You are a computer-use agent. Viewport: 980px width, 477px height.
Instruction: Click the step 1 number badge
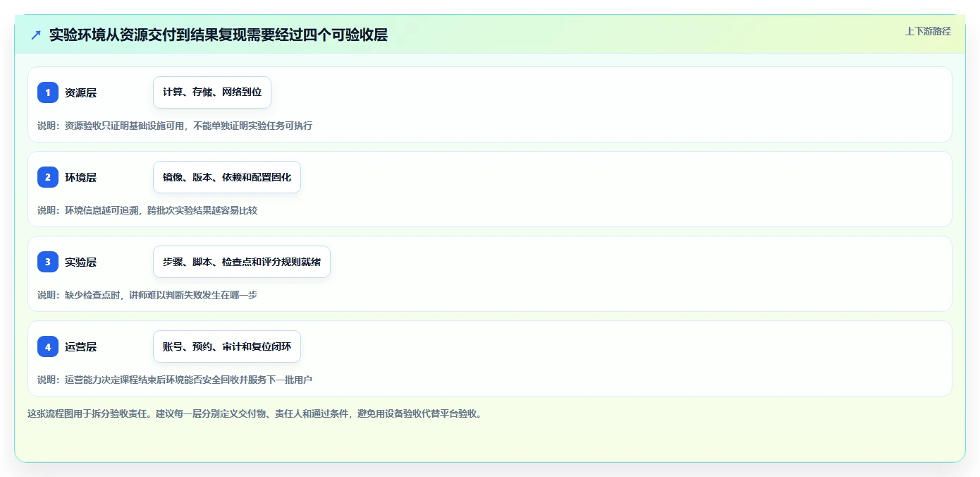coord(48,92)
